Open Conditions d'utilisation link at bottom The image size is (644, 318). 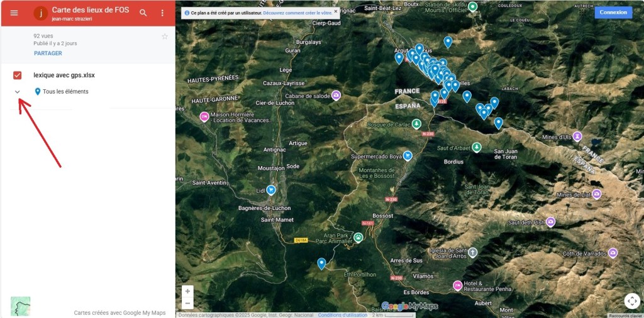(342, 315)
